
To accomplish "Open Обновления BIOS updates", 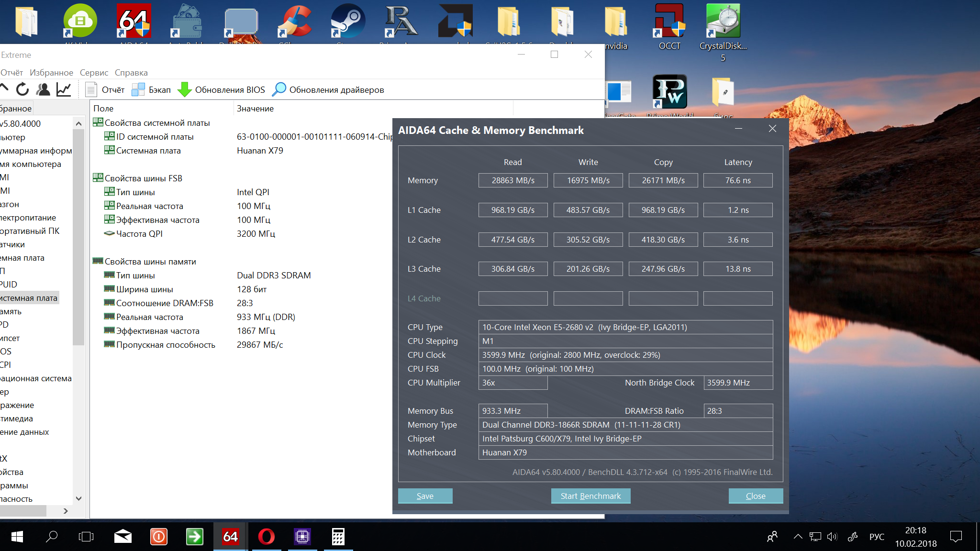I will click(x=222, y=90).
